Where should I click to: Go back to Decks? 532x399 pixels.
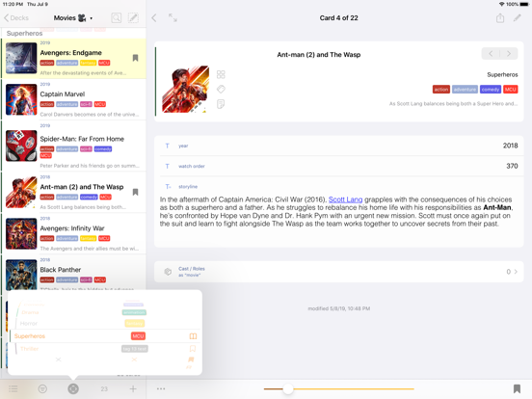(x=16, y=18)
